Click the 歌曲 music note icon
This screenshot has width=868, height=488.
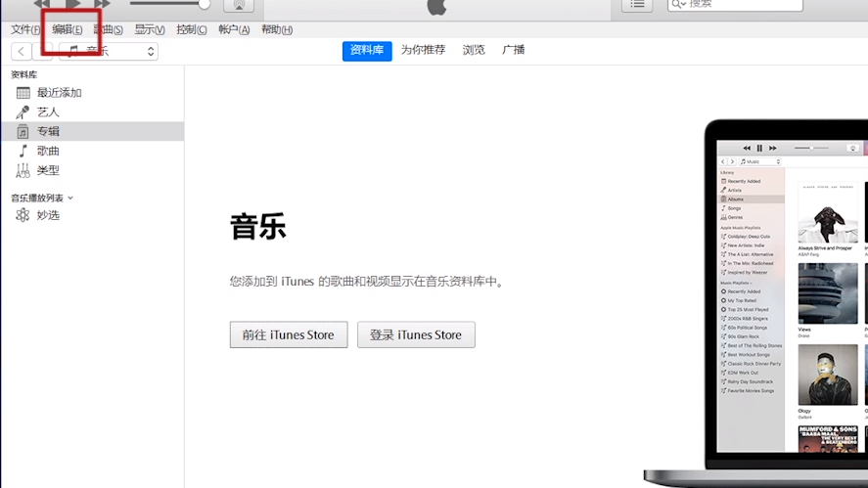23,151
